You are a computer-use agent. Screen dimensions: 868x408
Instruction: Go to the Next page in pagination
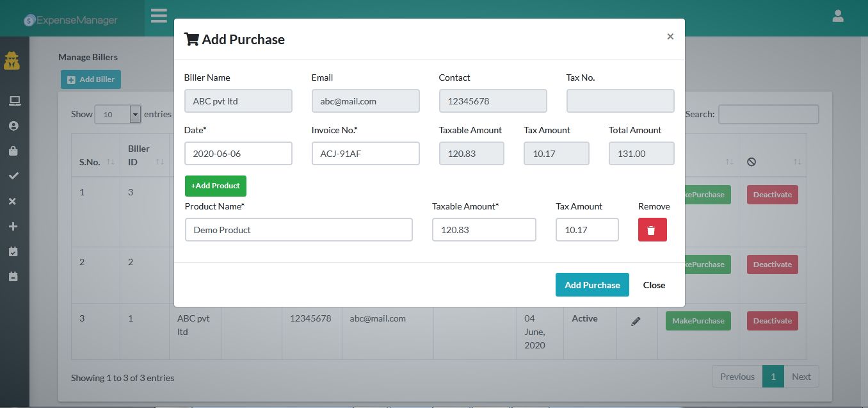[801, 377]
